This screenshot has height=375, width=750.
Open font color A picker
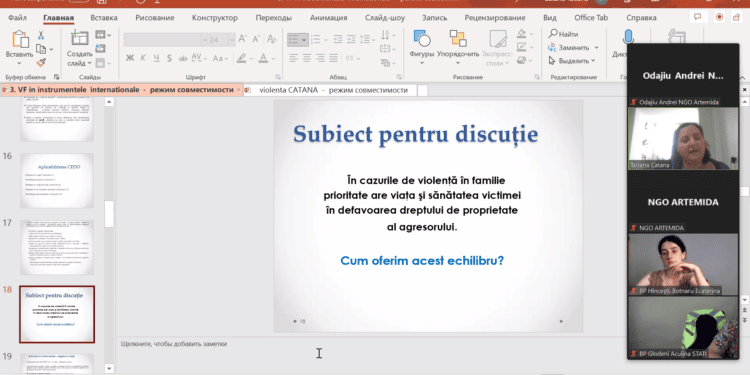pos(265,58)
